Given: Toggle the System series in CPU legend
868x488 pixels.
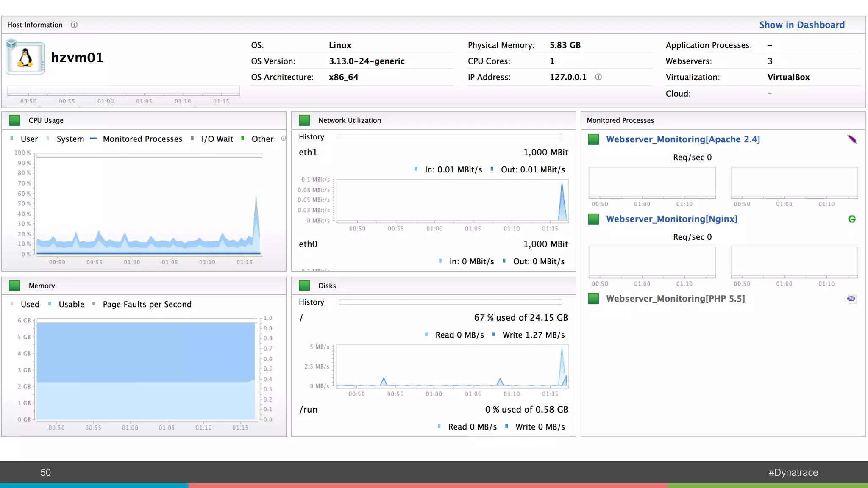Looking at the screenshot, I should tap(65, 139).
